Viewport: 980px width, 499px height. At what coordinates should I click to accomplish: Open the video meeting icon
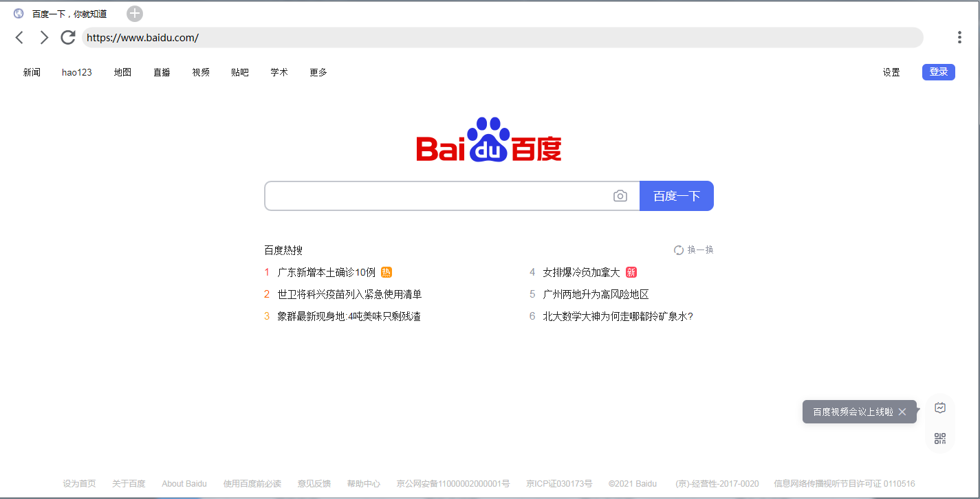pos(940,408)
